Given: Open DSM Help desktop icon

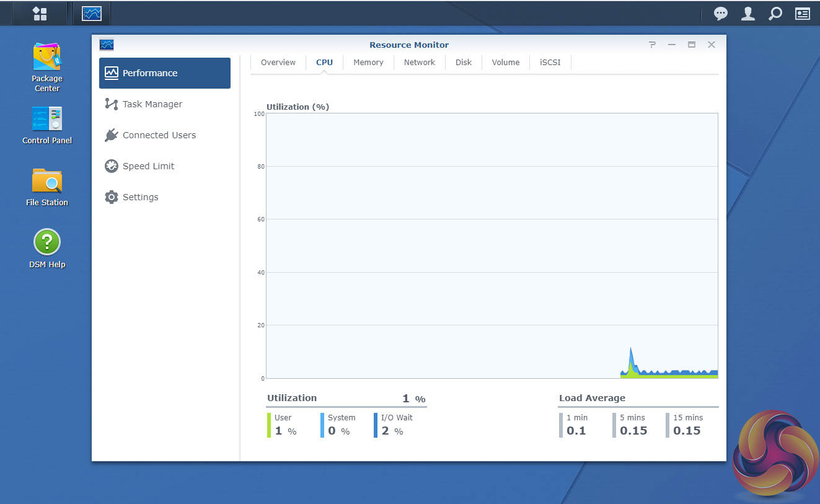Looking at the screenshot, I should tap(47, 242).
